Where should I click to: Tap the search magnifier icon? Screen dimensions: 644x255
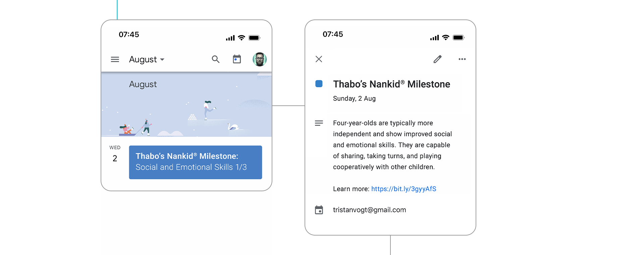point(216,59)
